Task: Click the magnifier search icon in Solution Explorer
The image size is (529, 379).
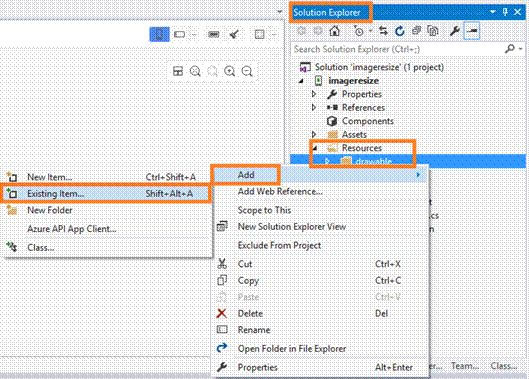Action: [510, 49]
